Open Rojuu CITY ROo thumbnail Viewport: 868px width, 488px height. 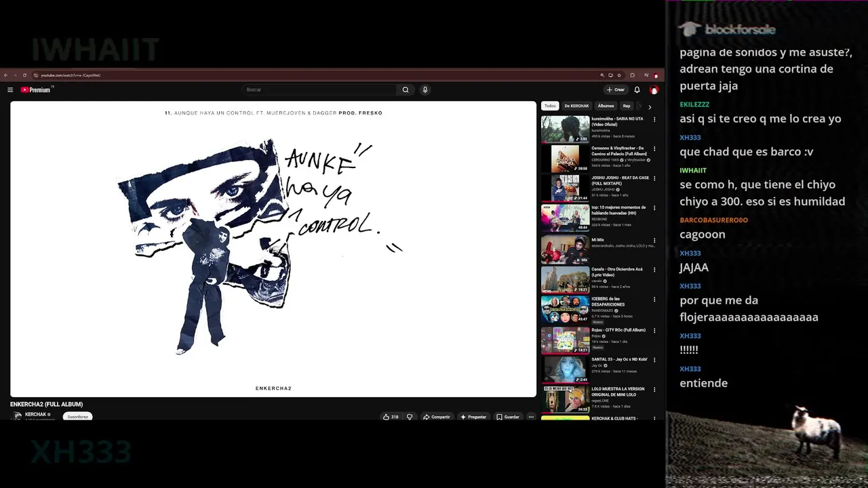coord(565,340)
